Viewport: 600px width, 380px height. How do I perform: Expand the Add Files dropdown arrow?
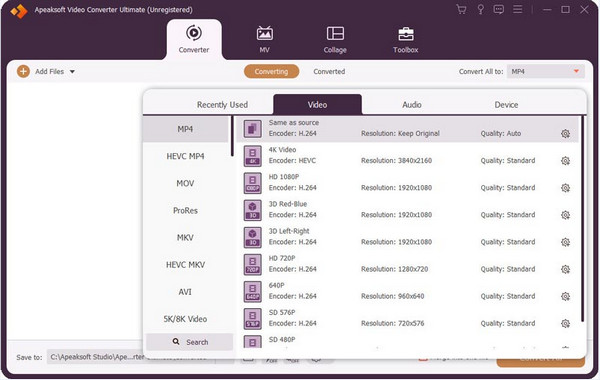[x=72, y=72]
